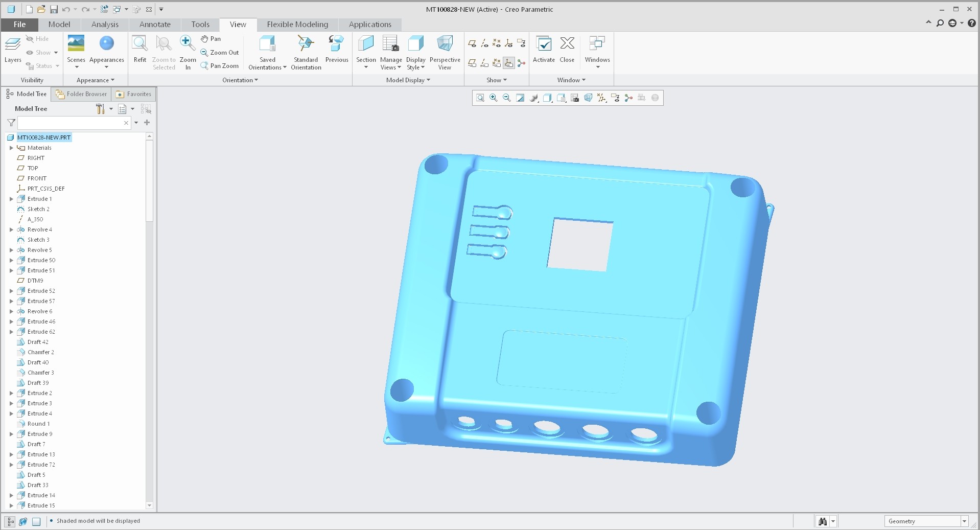
Task: Refit the model in the ribbon
Action: click(x=139, y=50)
